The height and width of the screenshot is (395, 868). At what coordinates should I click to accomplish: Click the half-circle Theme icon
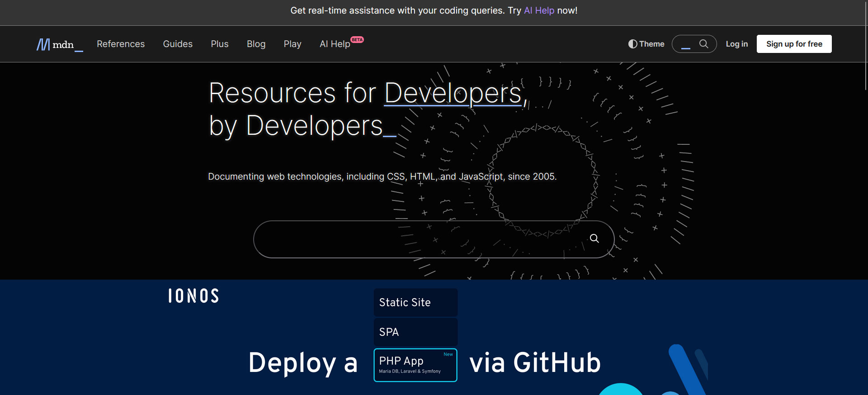point(632,44)
